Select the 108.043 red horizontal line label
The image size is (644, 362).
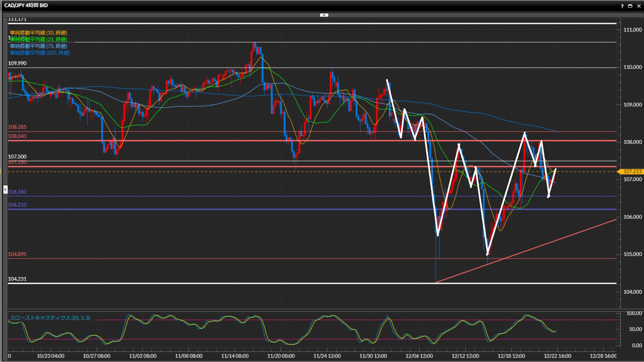click(x=17, y=136)
